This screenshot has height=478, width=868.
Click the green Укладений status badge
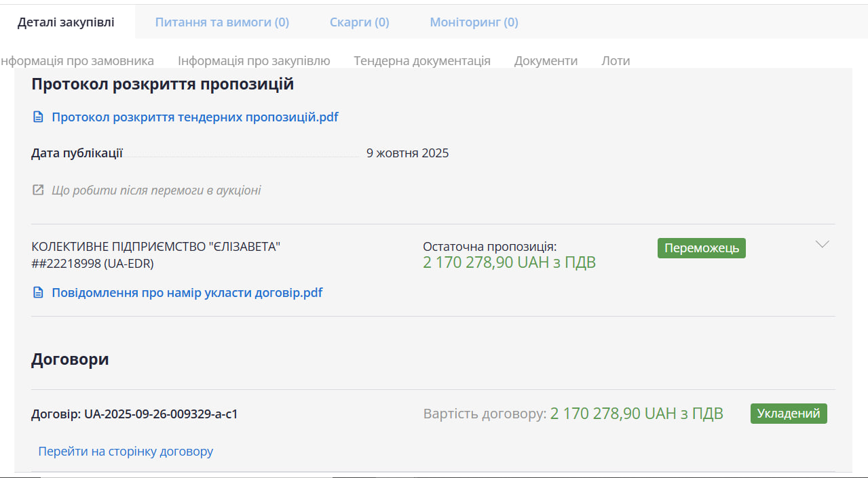tap(788, 414)
